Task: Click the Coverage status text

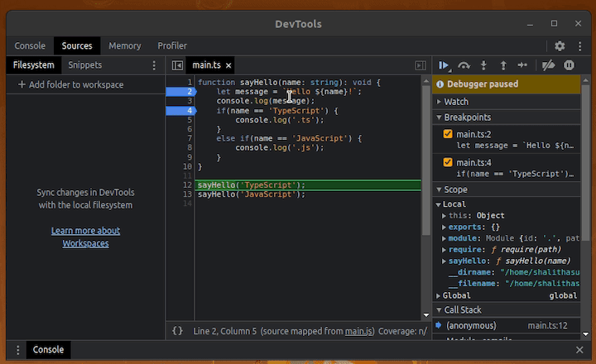Action: point(403,332)
